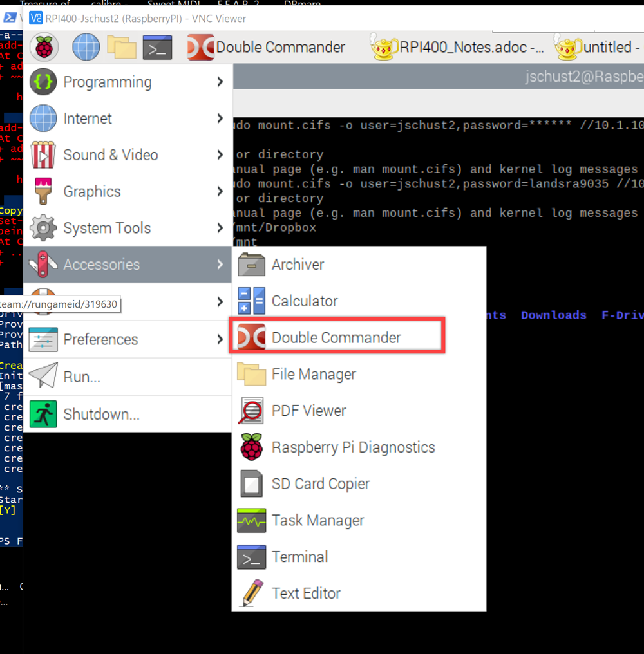Choose Shutdown... from the main menu
Viewport: 644px width, 654px height.
[128, 414]
